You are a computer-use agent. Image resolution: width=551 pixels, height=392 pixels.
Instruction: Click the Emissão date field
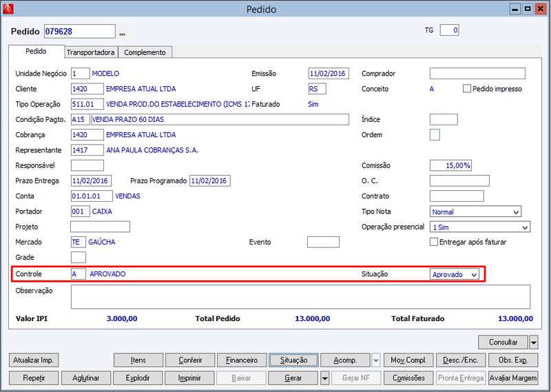pyautogui.click(x=329, y=74)
